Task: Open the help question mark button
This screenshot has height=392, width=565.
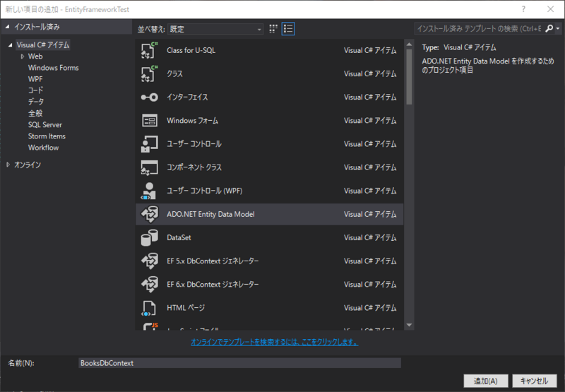Action: pos(523,9)
